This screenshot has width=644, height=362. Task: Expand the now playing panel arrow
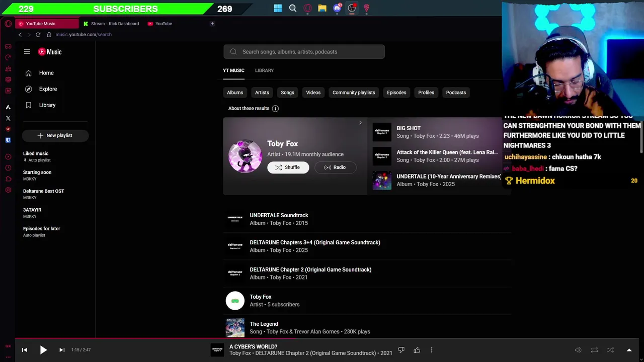[x=629, y=350]
